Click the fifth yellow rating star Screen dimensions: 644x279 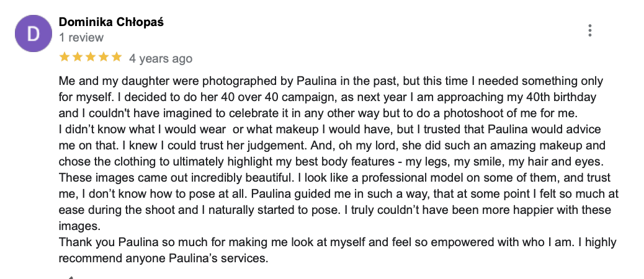pos(117,58)
